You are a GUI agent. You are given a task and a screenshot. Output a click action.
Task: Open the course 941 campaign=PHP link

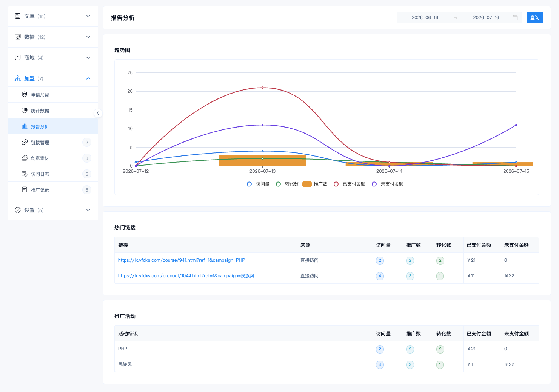[x=182, y=260]
